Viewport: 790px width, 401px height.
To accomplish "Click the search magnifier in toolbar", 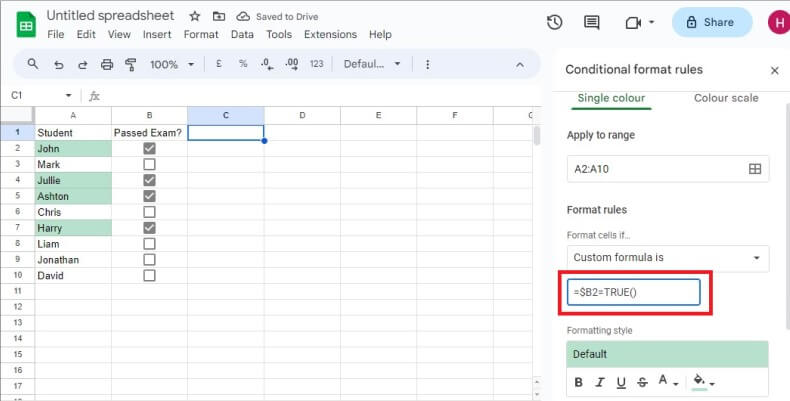I will 33,64.
